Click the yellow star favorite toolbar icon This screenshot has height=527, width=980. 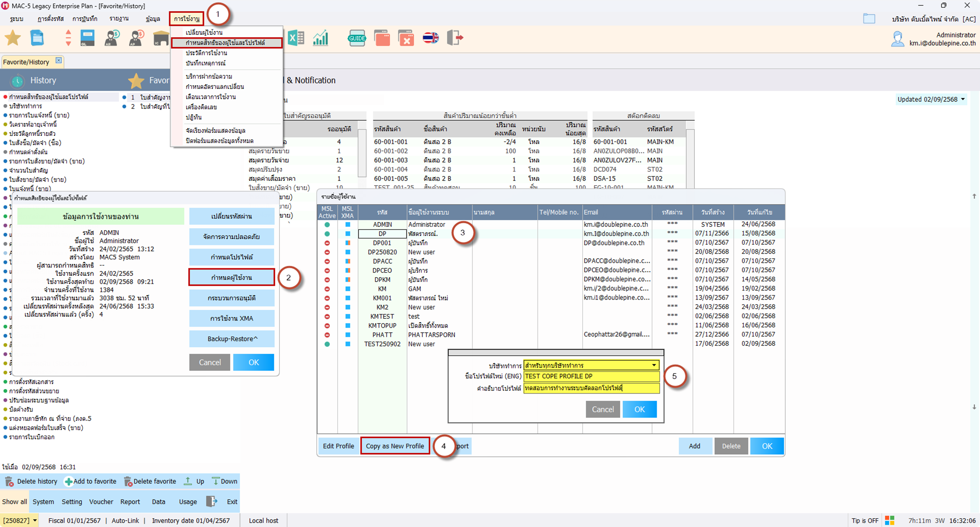[x=12, y=38]
